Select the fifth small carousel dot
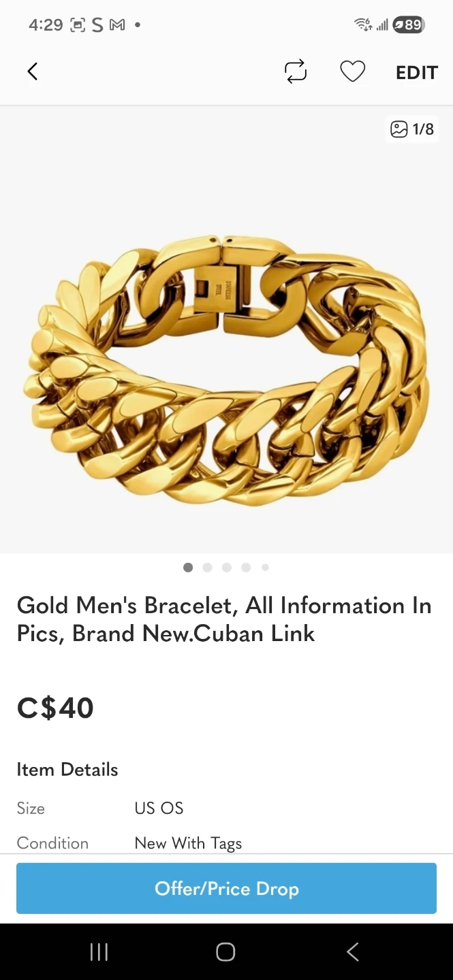The image size is (453, 980). pos(265,568)
